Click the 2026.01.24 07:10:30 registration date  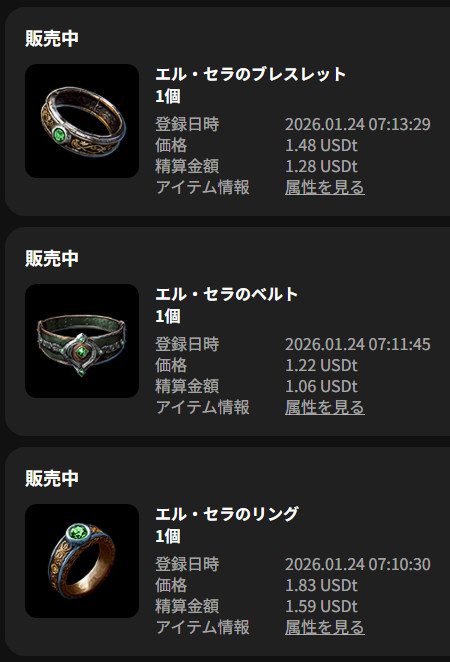[x=358, y=564]
